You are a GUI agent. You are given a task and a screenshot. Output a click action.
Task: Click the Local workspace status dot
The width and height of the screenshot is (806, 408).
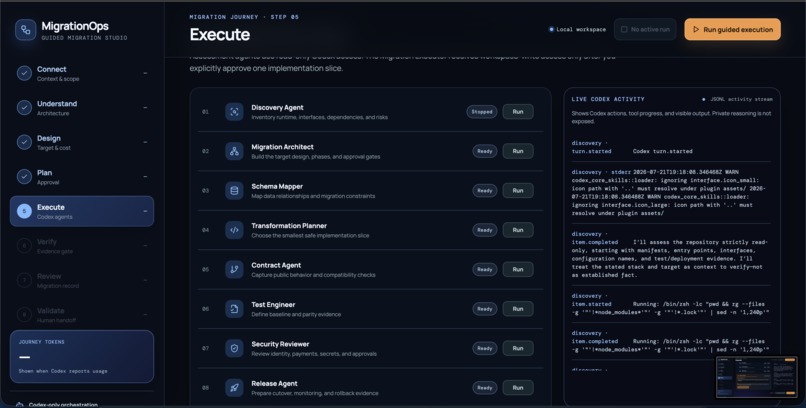click(x=552, y=29)
